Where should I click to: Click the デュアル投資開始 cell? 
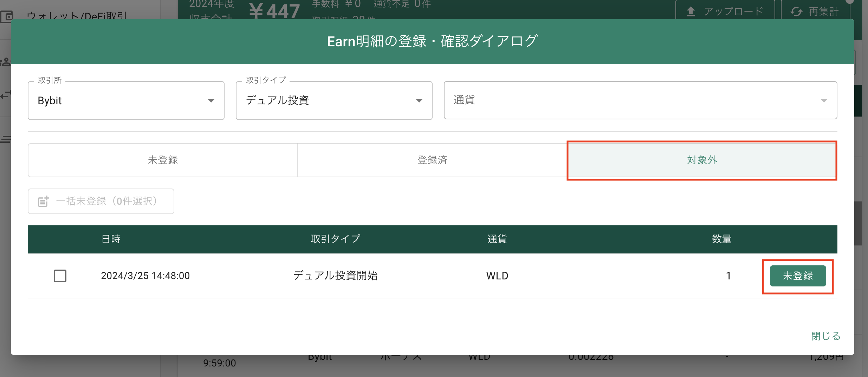(x=336, y=276)
